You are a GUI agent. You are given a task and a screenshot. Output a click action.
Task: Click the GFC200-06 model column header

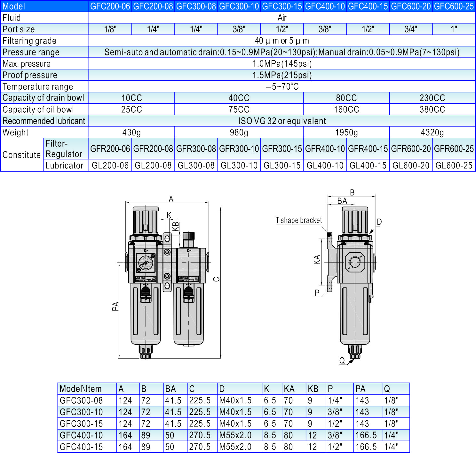(110, 6)
